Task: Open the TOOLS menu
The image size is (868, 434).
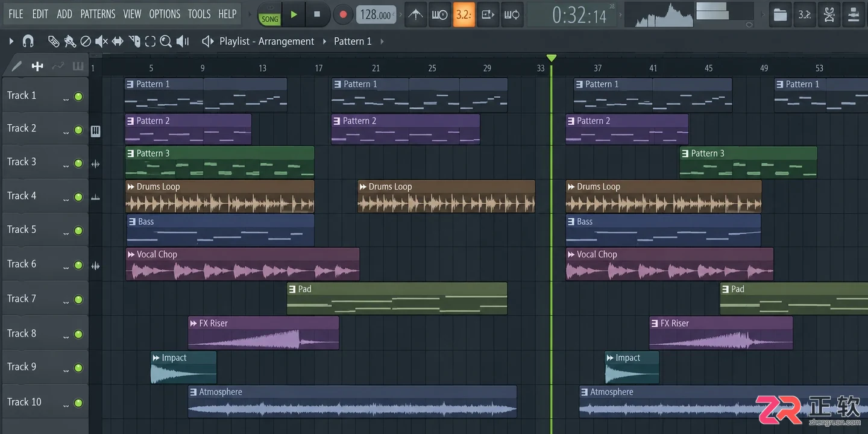Action: pos(199,14)
